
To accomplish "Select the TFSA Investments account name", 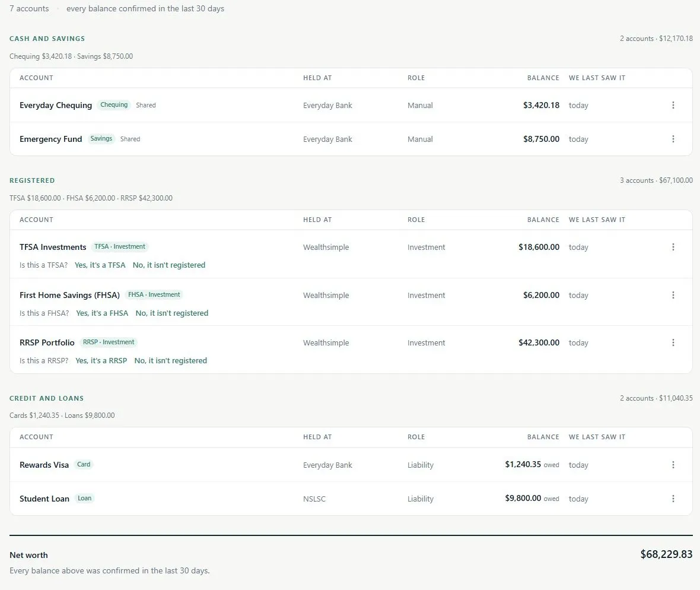I will [53, 247].
